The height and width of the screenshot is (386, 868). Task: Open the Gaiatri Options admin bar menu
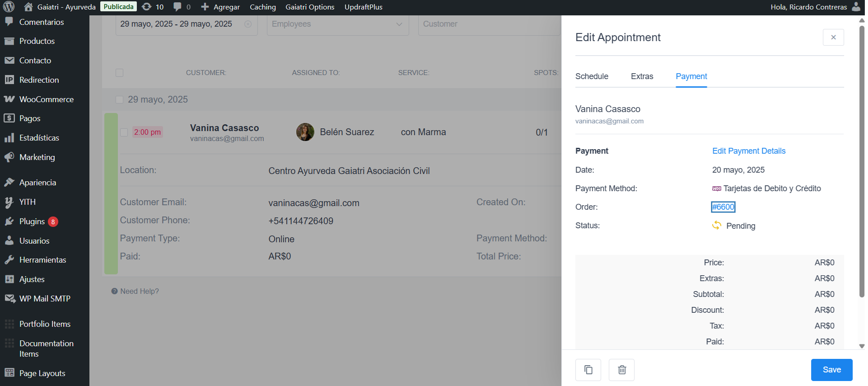[x=310, y=7]
